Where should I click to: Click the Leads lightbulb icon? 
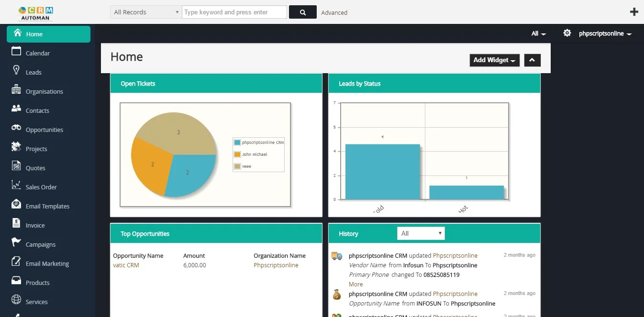click(x=16, y=71)
